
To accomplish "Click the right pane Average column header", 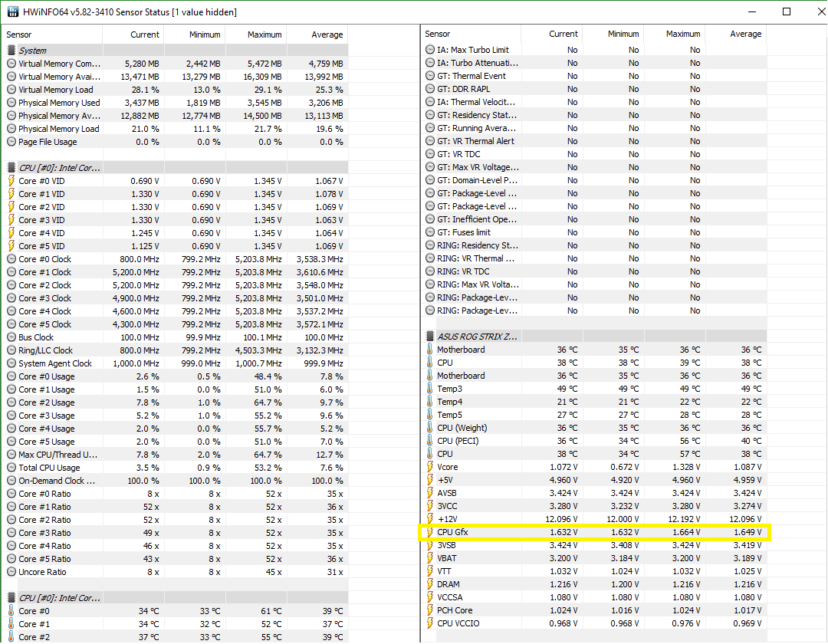I will click(x=735, y=34).
